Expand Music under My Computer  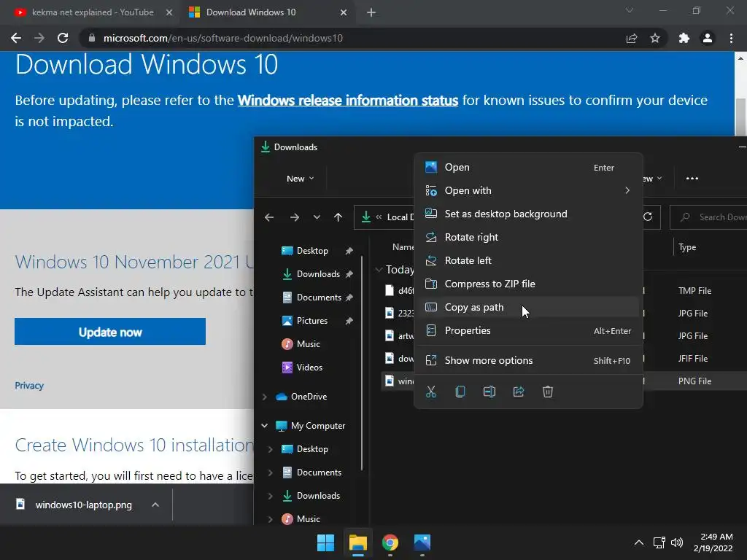(x=270, y=519)
